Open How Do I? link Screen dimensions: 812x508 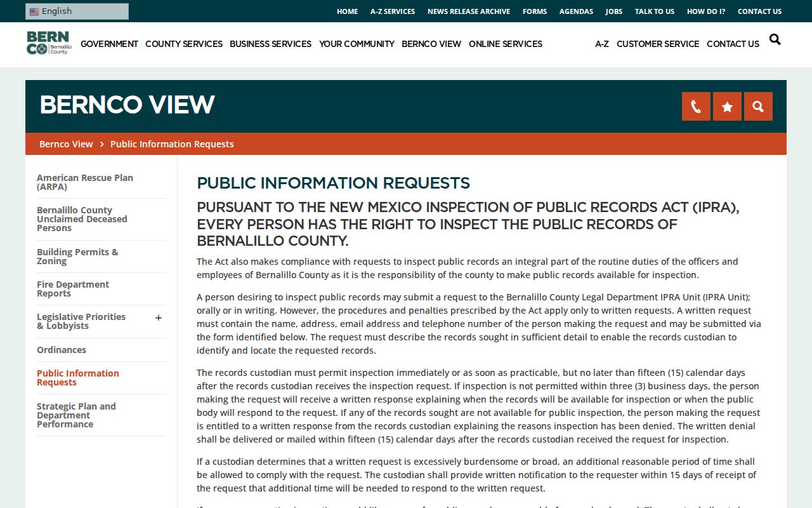(x=706, y=11)
